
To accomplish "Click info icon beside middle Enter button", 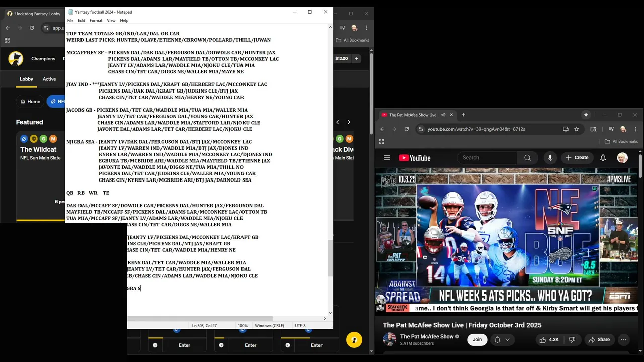I will (x=221, y=345).
